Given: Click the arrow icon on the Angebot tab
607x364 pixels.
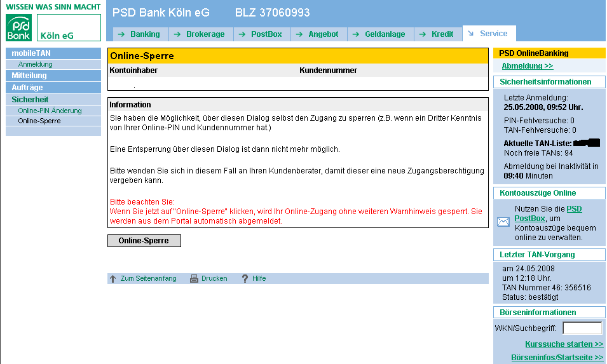Looking at the screenshot, I should coord(299,34).
